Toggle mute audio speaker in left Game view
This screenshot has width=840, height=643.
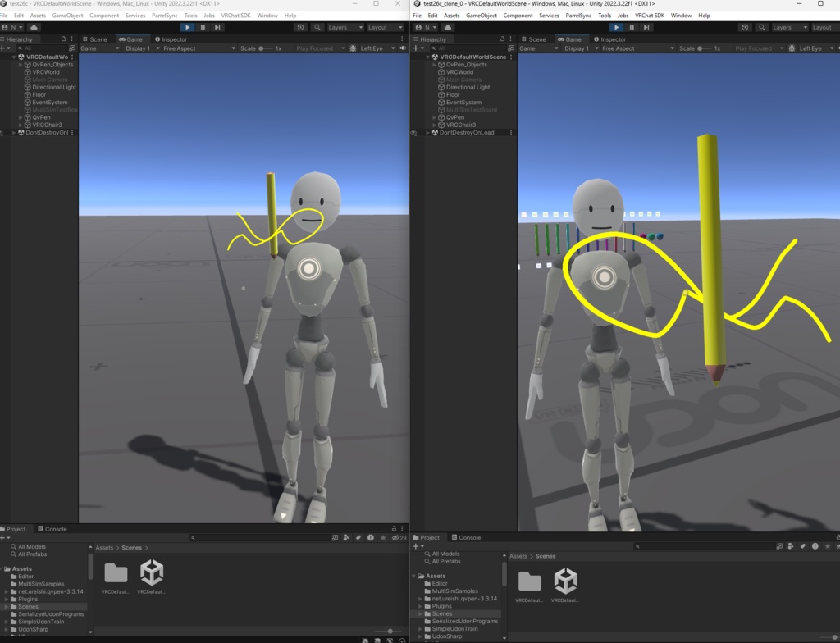403,48
